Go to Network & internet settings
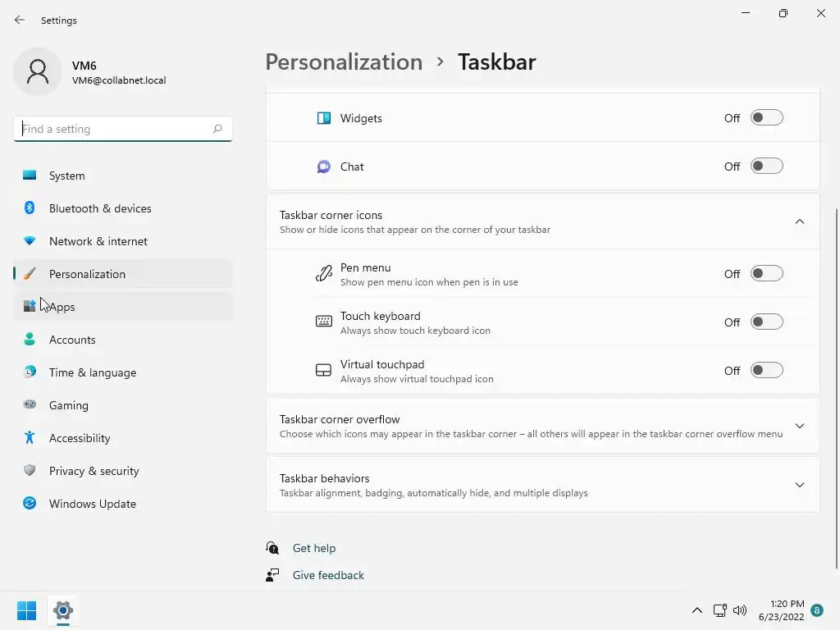Screen dimensions: 840x630 pos(98,241)
